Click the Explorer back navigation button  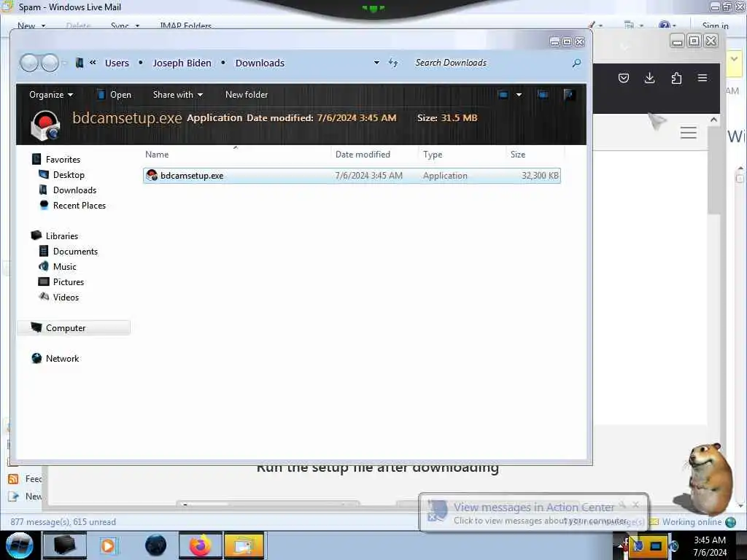[29, 63]
